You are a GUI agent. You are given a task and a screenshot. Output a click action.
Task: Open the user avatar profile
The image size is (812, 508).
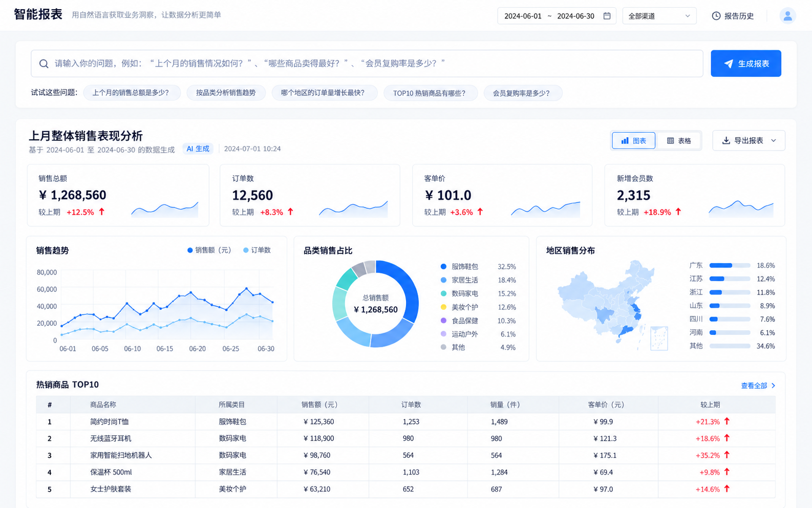point(787,16)
